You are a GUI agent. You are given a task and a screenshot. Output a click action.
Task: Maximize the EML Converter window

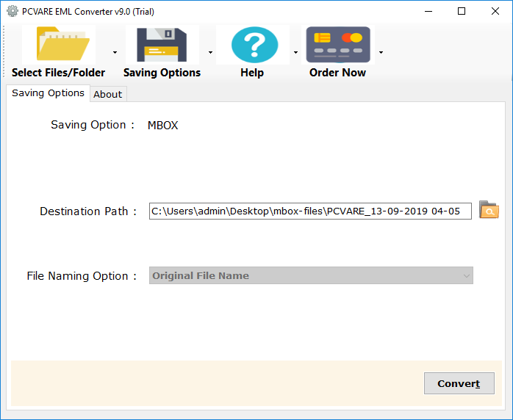tap(462, 11)
